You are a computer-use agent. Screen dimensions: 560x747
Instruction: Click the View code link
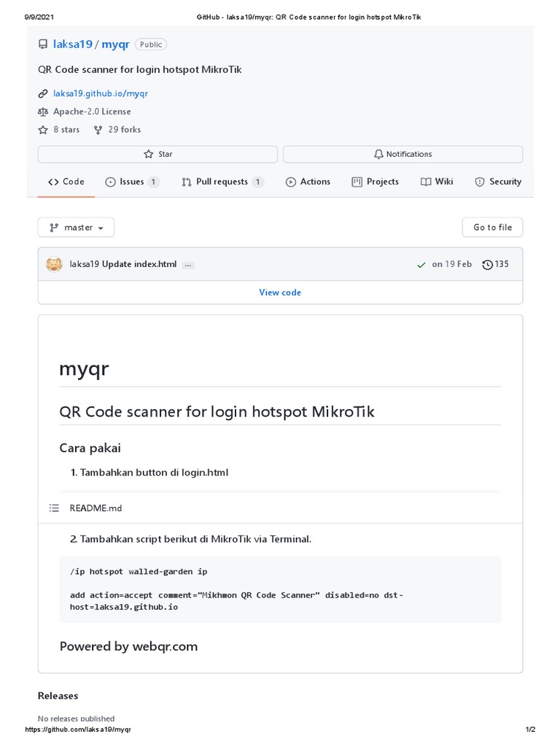(280, 293)
